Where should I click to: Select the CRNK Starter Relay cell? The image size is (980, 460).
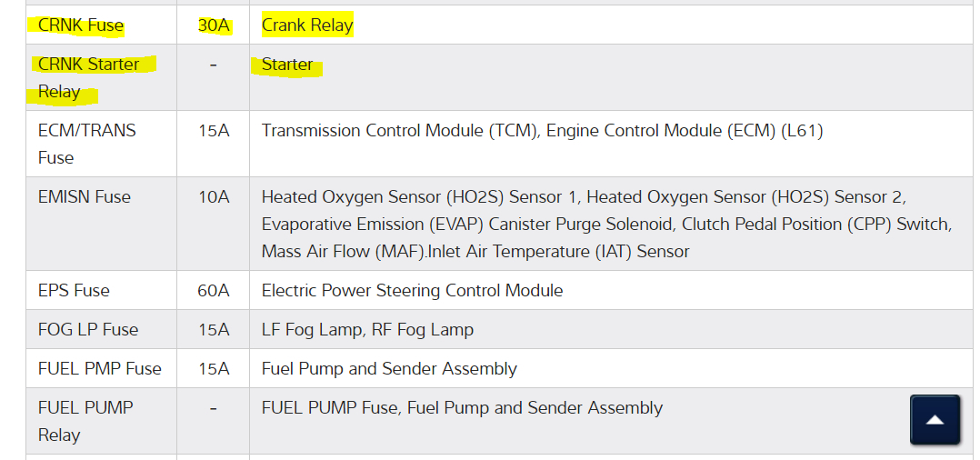coord(89,78)
